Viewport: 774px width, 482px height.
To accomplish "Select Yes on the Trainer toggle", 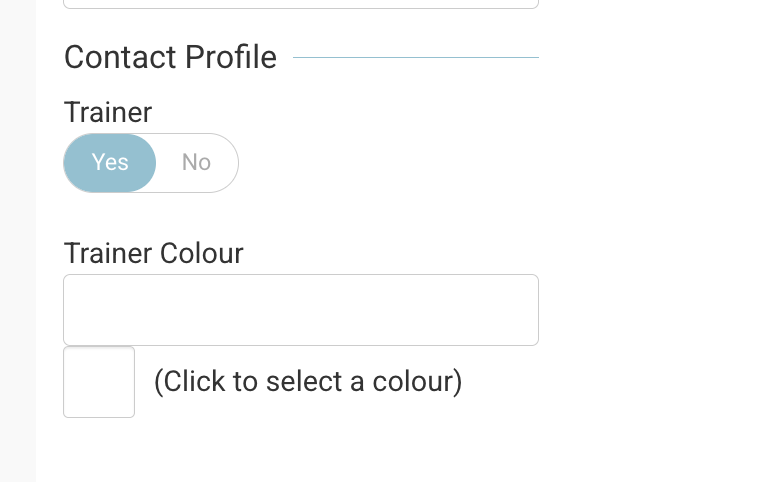I will [x=110, y=162].
